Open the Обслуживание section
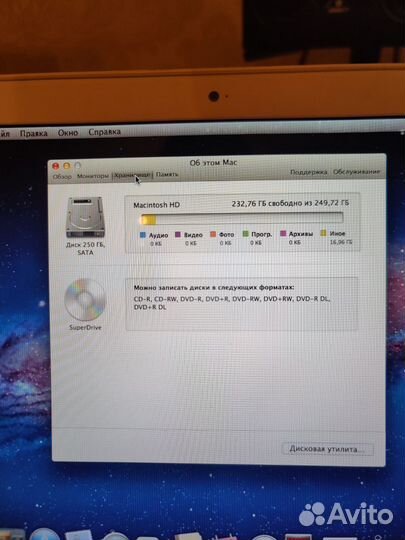Viewport: 405px width, 540px height. tap(356, 172)
